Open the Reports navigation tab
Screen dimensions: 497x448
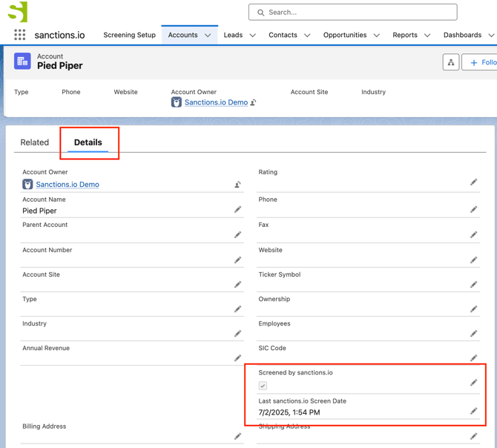pyautogui.click(x=405, y=35)
